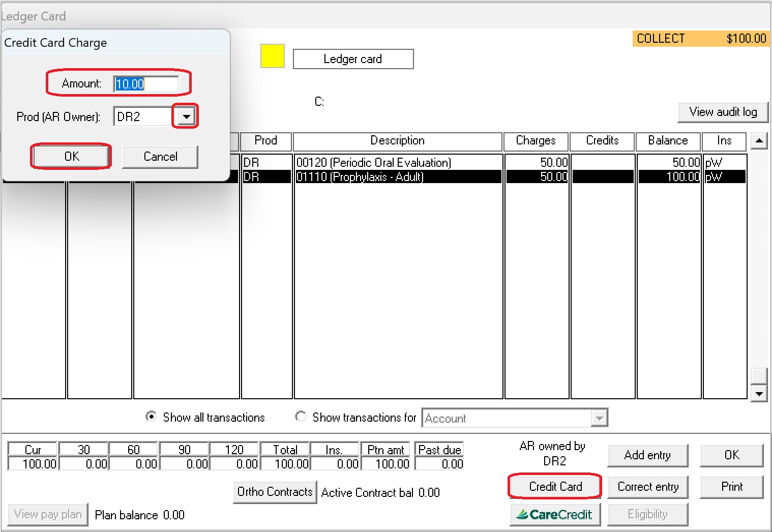Cancel the Credit Card Charge dialog
The image size is (772, 532).
coord(160,157)
